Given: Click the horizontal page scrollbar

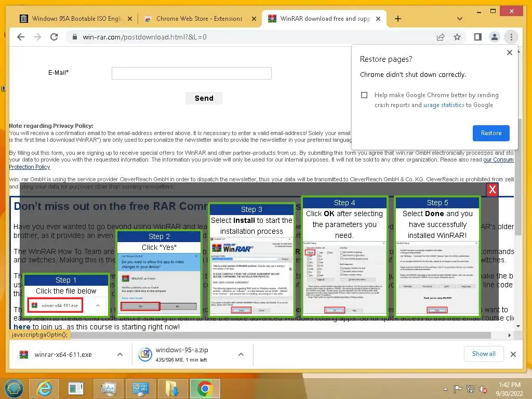Looking at the screenshot, I should pos(281,335).
